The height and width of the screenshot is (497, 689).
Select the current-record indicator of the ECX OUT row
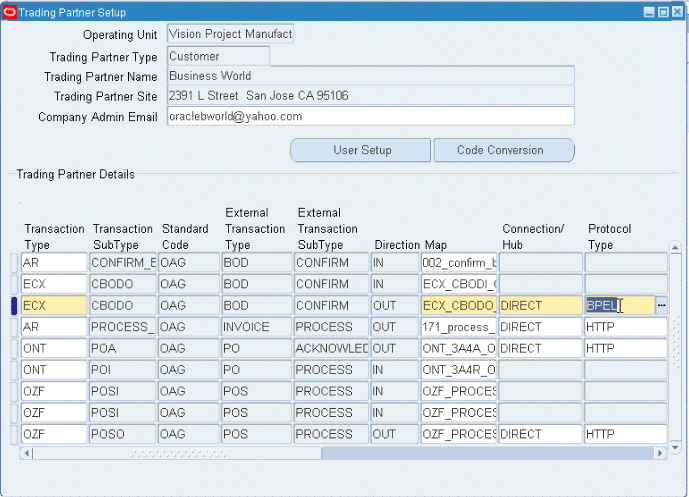click(x=14, y=305)
